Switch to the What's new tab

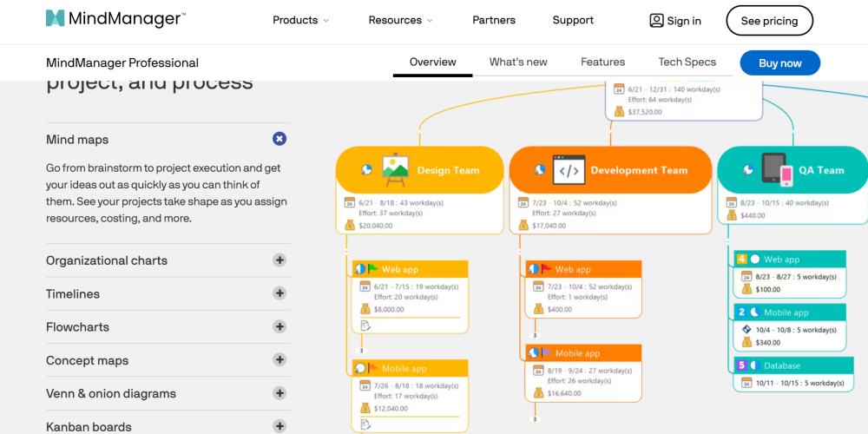click(518, 62)
